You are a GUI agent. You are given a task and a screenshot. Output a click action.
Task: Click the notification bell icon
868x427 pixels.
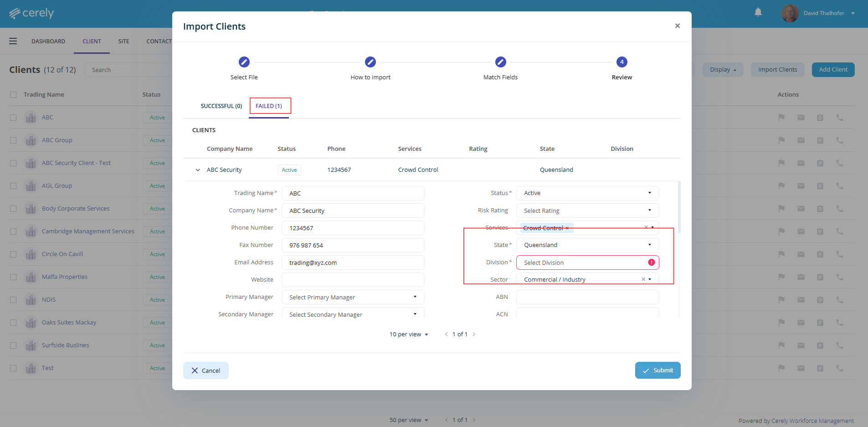(758, 12)
